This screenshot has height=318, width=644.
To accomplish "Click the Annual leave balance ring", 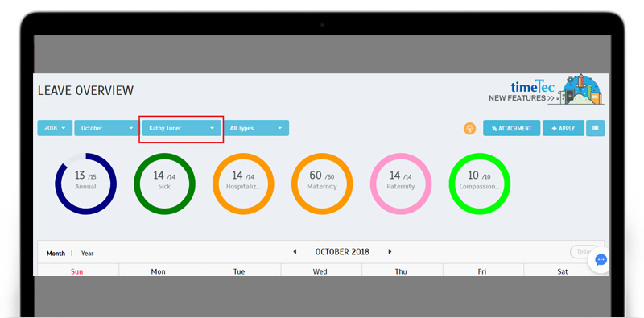I will click(x=86, y=184).
